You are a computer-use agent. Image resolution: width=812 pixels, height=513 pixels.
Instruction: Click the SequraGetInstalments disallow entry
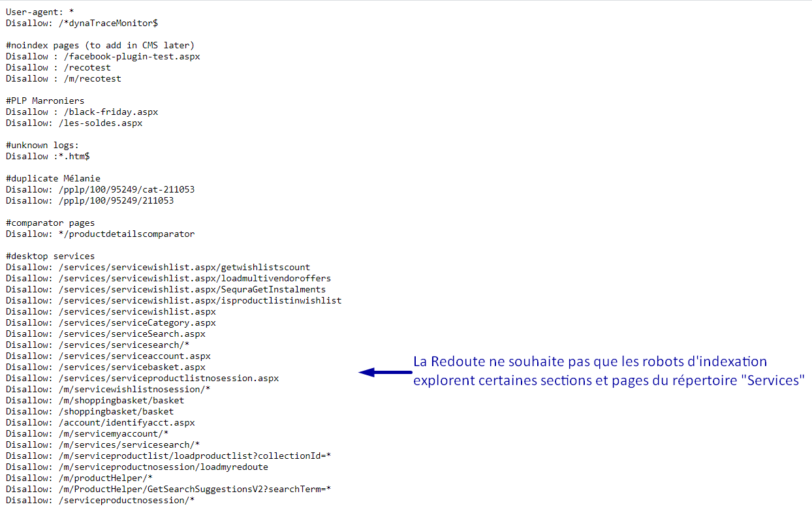166,289
